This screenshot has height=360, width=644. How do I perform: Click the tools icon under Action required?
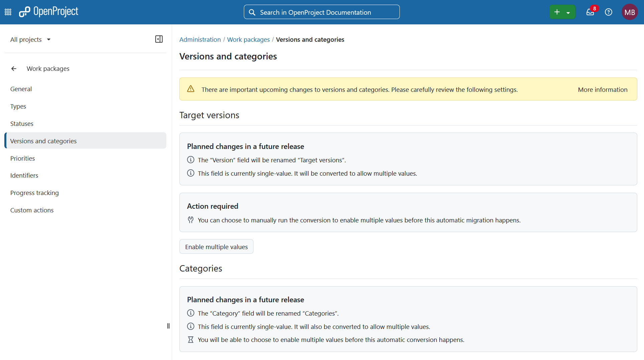click(191, 220)
